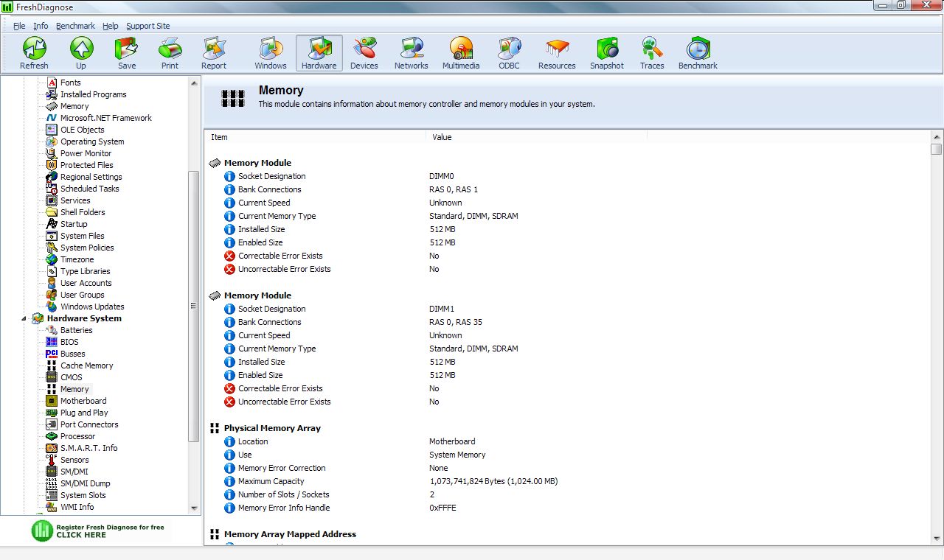944x560 pixels.
Task: Select Power Monitor in the tree
Action: coord(86,153)
